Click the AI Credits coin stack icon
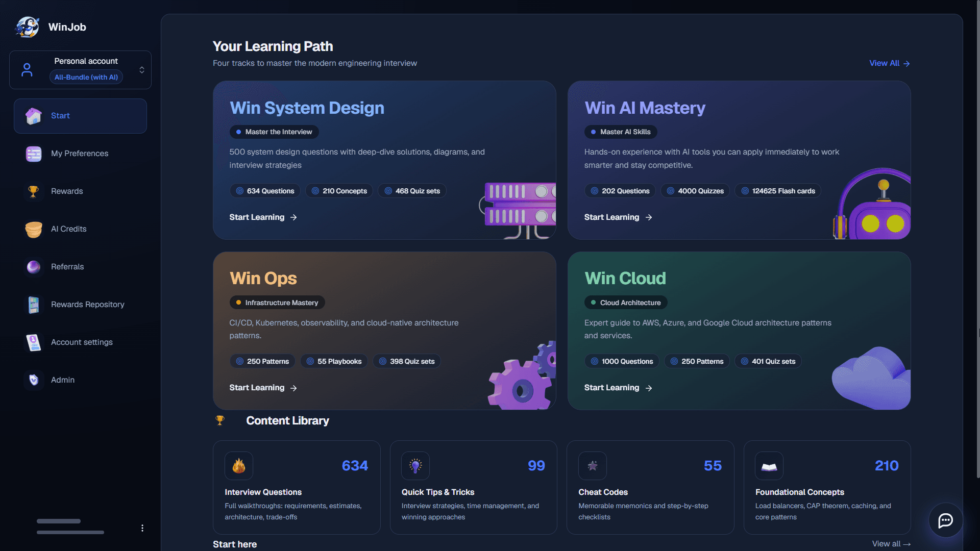Image resolution: width=980 pixels, height=551 pixels. pyautogui.click(x=34, y=229)
